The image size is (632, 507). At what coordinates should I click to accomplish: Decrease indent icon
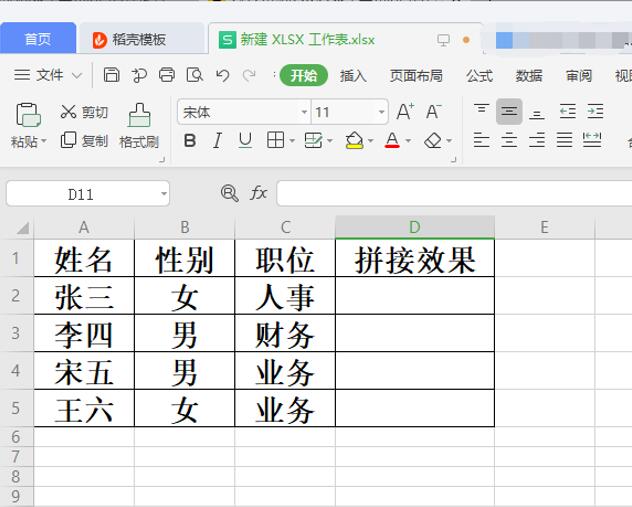coord(568,111)
